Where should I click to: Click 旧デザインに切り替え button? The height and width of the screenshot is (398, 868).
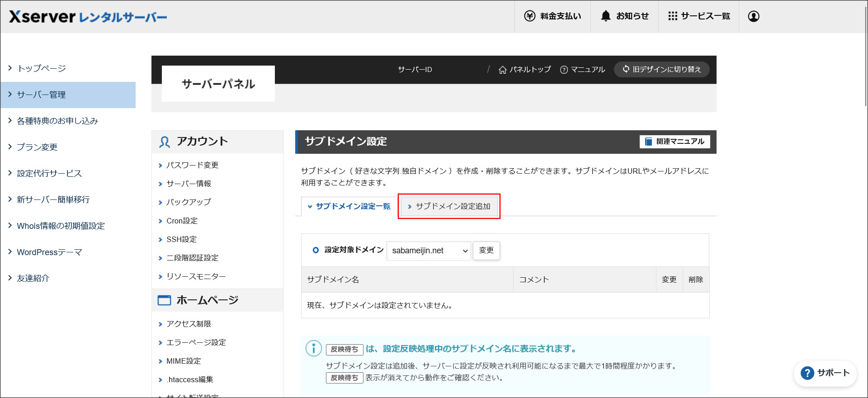[x=661, y=69]
